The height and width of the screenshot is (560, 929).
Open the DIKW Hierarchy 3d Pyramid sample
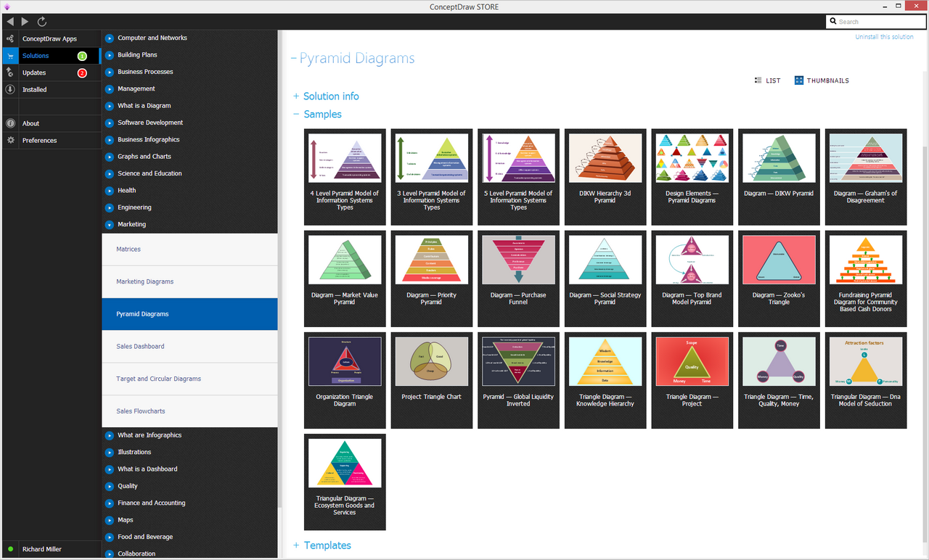(x=605, y=177)
